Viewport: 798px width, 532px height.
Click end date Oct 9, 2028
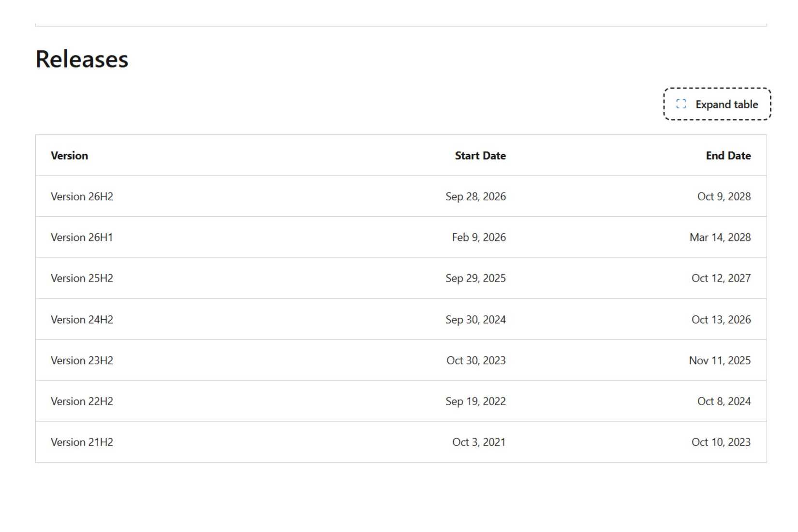[724, 196]
